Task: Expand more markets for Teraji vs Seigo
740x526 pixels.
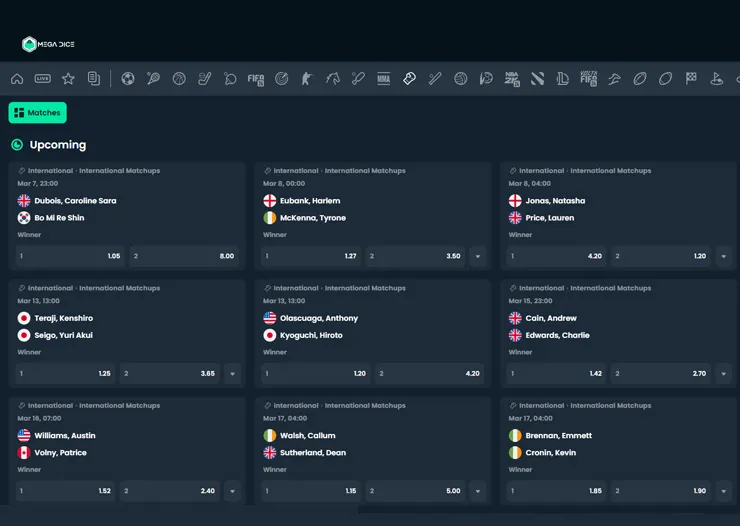Action: coord(232,374)
